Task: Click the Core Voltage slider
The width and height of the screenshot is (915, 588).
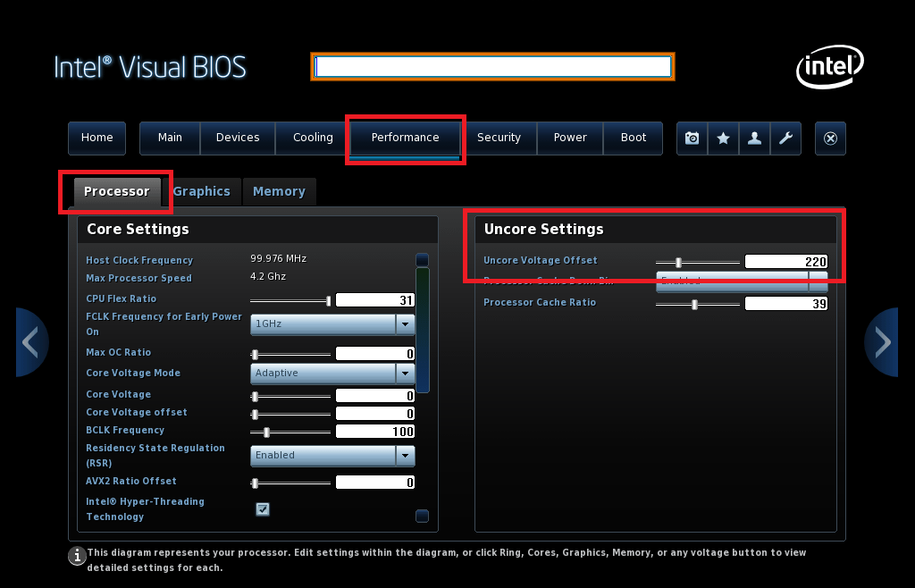Action: 290,397
